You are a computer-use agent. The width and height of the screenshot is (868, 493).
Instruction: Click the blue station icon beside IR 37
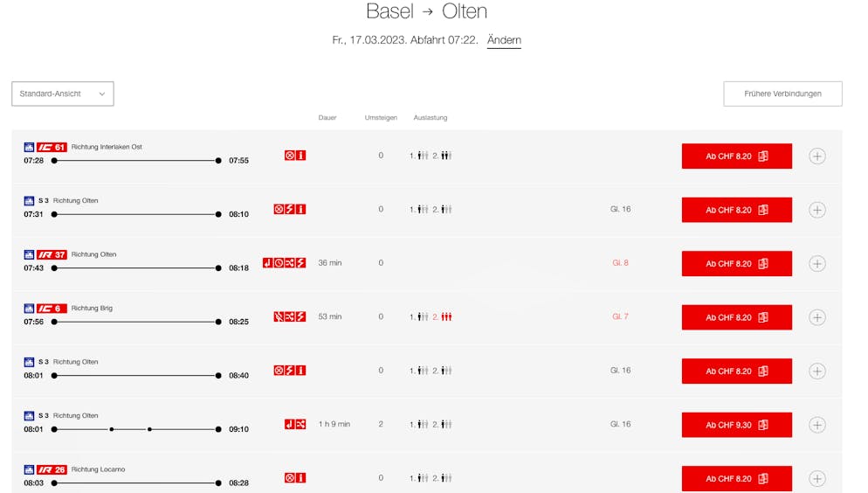(x=29, y=255)
